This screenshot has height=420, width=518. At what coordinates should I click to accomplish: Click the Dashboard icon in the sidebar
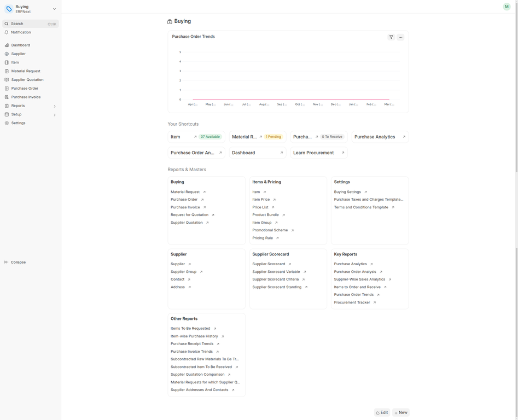[x=7, y=45]
